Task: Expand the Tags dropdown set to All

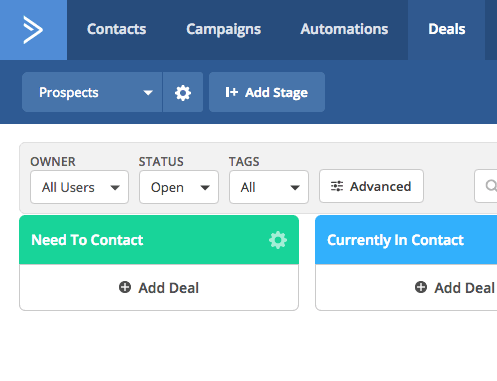Action: (269, 187)
